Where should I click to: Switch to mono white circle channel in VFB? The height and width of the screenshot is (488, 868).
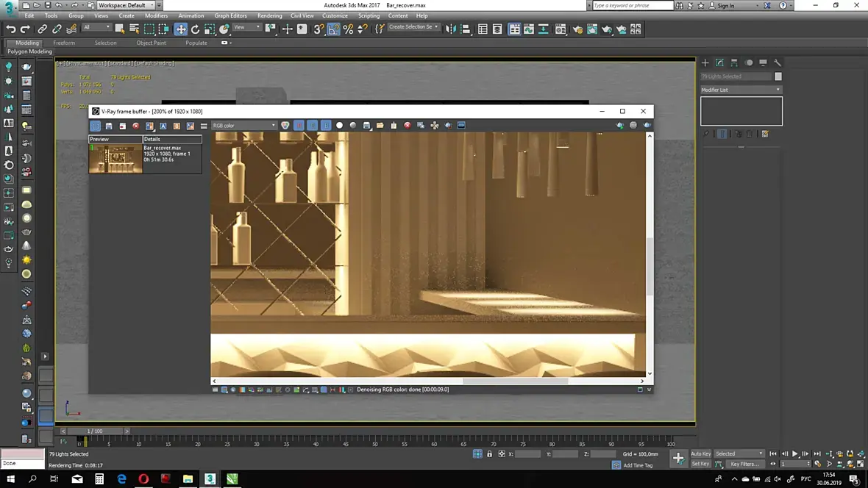coord(339,126)
